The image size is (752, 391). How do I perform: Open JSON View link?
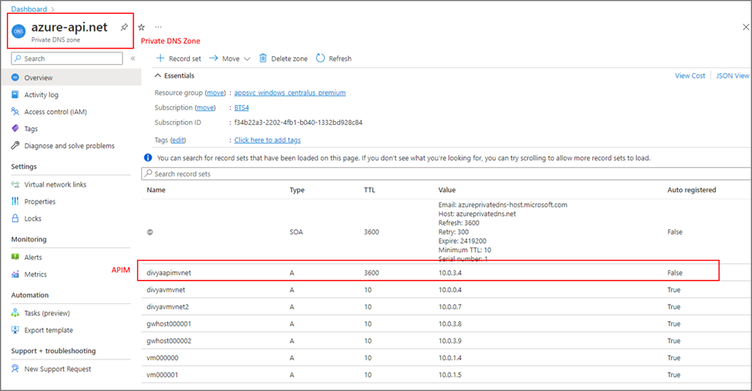pos(732,75)
